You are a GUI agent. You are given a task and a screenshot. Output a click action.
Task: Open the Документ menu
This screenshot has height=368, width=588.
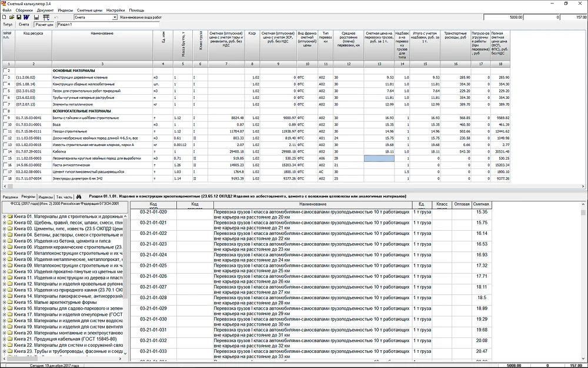[x=45, y=10]
